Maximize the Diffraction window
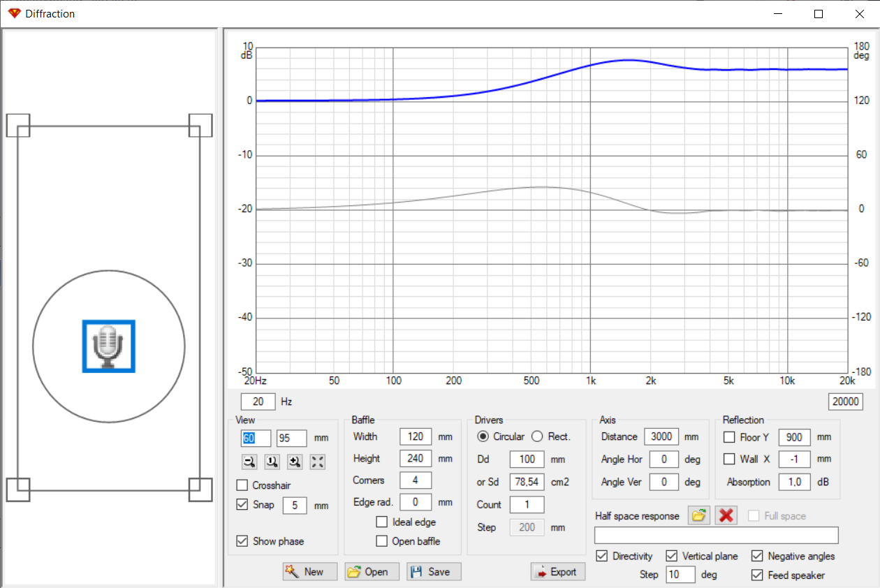The height and width of the screenshot is (588, 880). coord(819,13)
